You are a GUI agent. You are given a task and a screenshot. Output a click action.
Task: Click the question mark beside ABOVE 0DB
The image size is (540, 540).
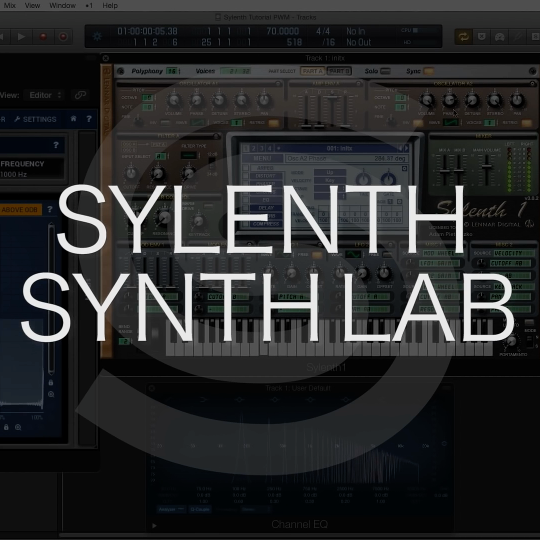(x=50, y=209)
